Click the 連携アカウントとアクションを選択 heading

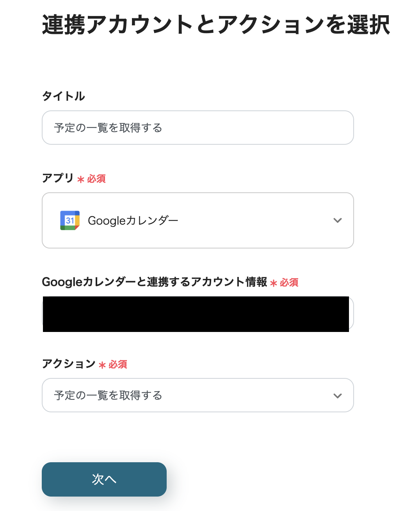click(x=216, y=25)
